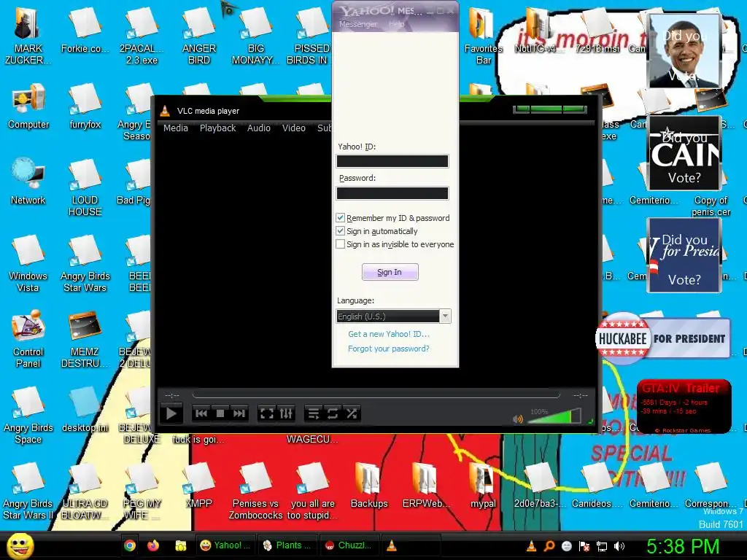Open VLC extended settings equalizer icon
Image resolution: width=747 pixels, height=560 pixels.
point(286,413)
